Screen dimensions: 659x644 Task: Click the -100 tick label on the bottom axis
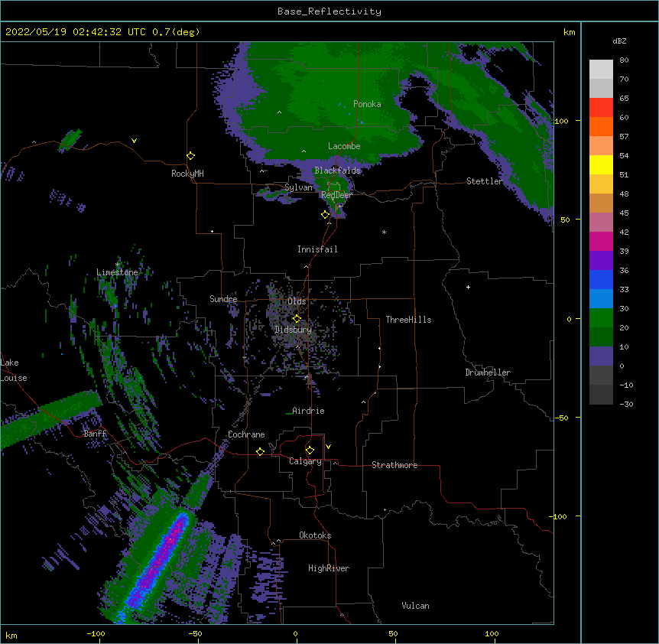click(x=96, y=633)
